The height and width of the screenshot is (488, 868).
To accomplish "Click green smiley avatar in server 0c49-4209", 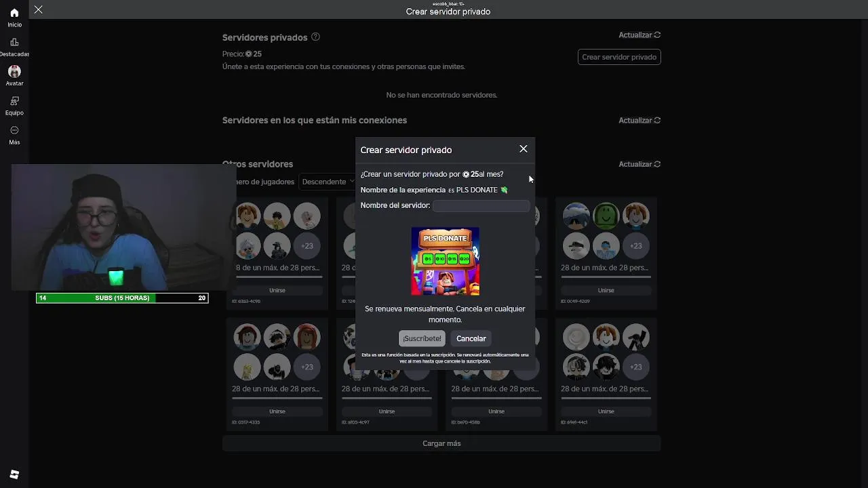I will (606, 216).
